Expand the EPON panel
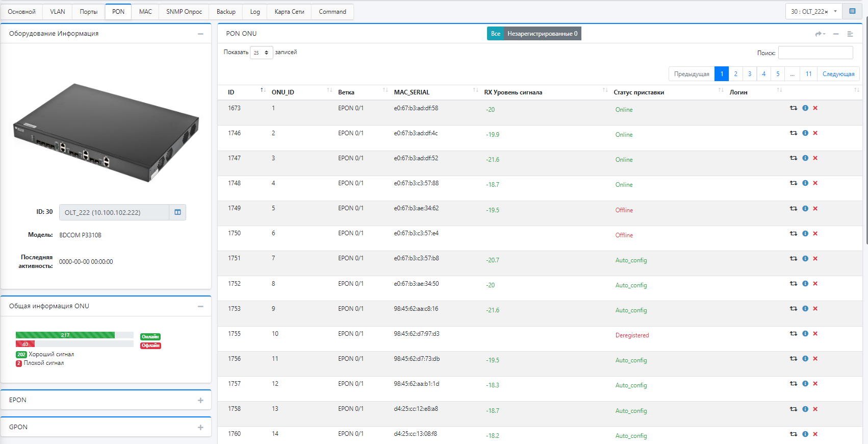The height and width of the screenshot is (444, 868). pos(200,401)
